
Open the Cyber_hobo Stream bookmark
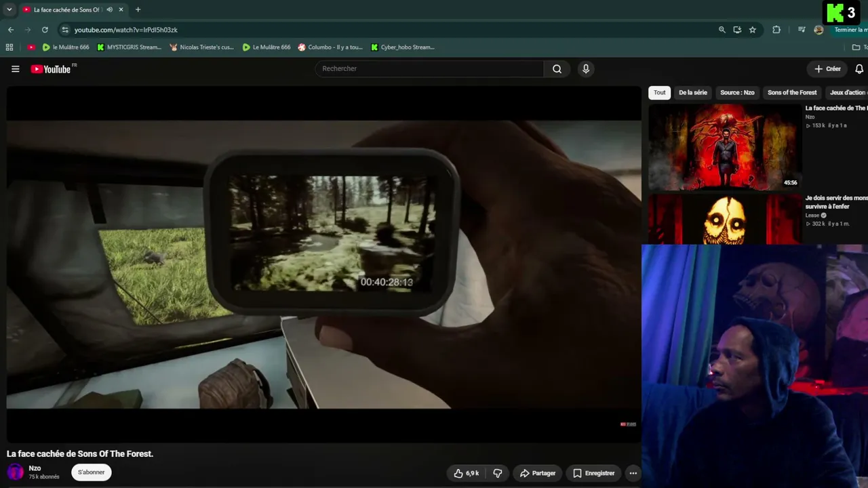click(x=403, y=47)
